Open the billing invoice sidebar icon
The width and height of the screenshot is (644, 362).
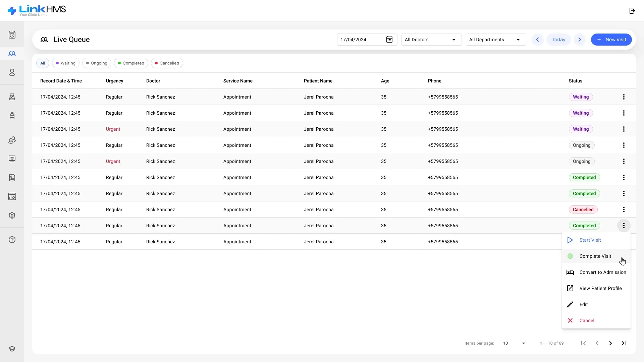pyautogui.click(x=12, y=178)
